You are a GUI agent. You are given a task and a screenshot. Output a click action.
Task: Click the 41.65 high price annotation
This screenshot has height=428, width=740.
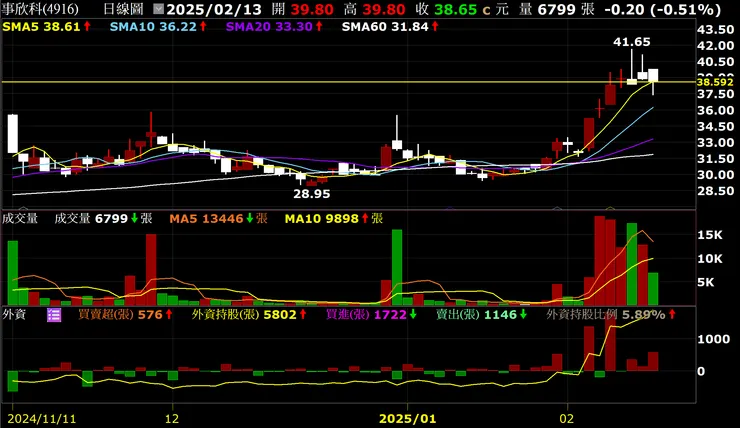tap(631, 42)
